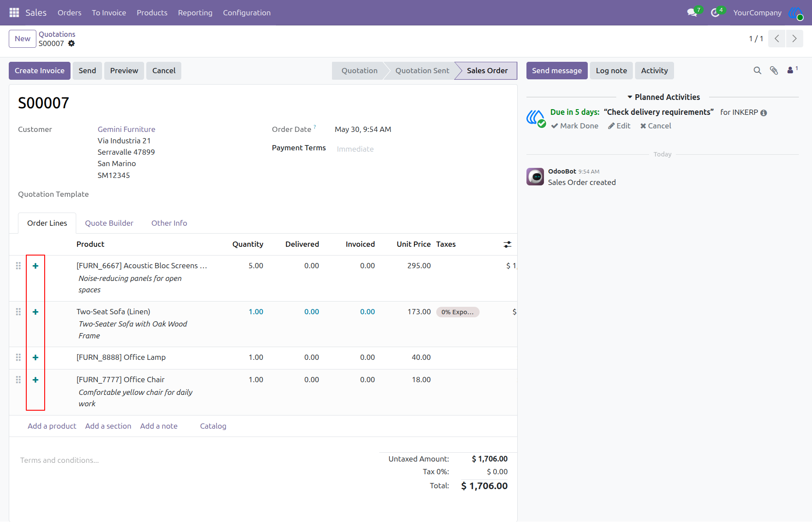Click drag handle on Office Chair line
Screen dimensions: 812x522
click(18, 380)
